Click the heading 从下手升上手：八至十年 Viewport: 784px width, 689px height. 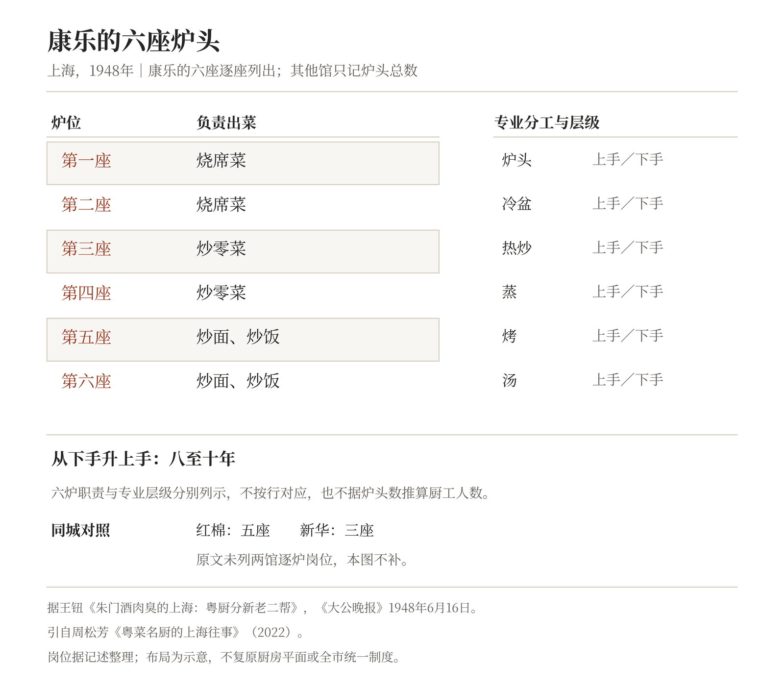tap(143, 459)
